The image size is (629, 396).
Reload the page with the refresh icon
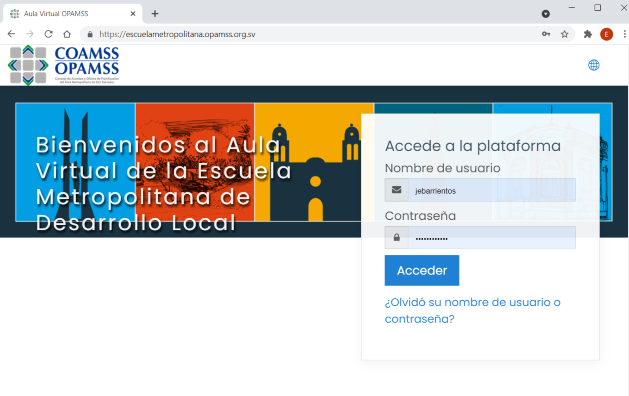click(x=49, y=34)
